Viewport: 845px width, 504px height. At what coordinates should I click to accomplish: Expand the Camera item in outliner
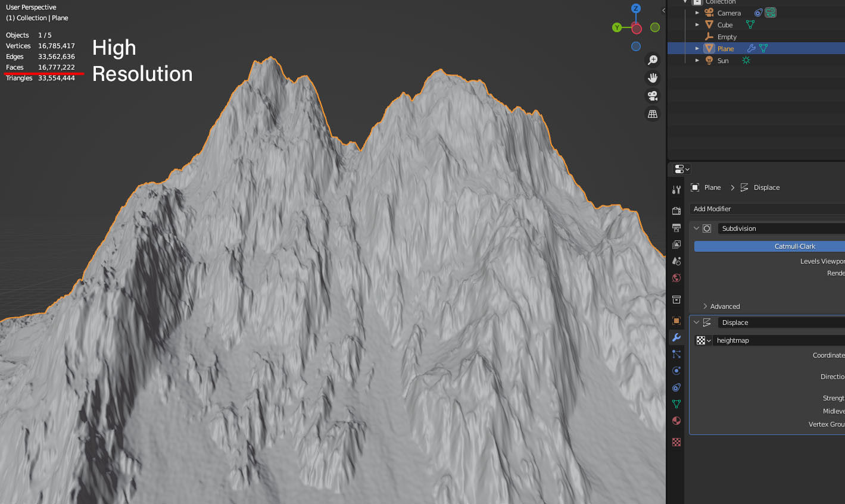pyautogui.click(x=697, y=12)
